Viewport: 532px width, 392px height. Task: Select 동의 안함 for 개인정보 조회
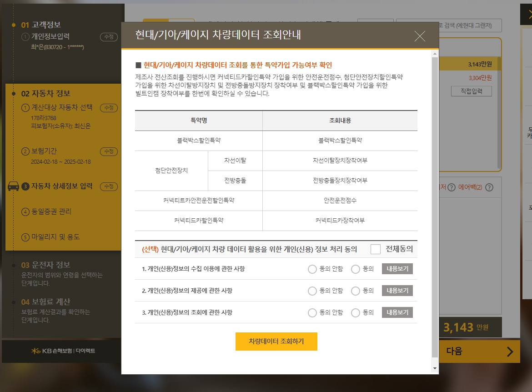(x=312, y=312)
